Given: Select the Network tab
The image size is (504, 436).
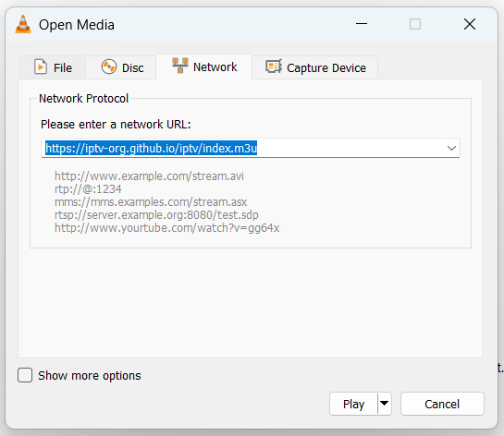Looking at the screenshot, I should click(204, 67).
